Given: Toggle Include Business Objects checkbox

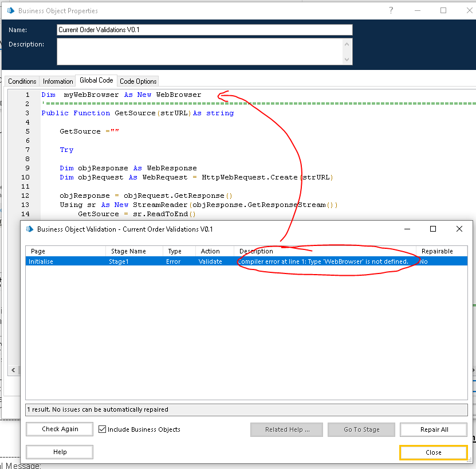Looking at the screenshot, I should point(103,429).
